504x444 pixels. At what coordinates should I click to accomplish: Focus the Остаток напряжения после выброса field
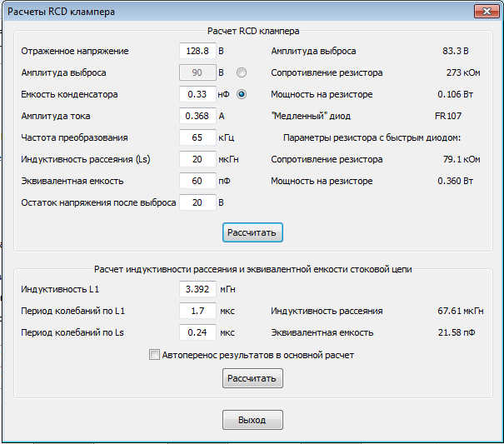click(x=197, y=202)
